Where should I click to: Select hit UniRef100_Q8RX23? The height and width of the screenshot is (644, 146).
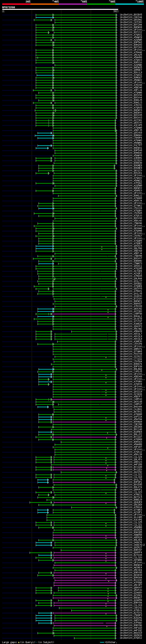[x=131, y=462]
